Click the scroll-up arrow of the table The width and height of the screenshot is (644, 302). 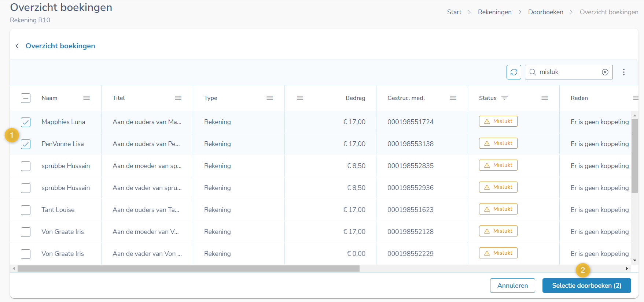634,115
